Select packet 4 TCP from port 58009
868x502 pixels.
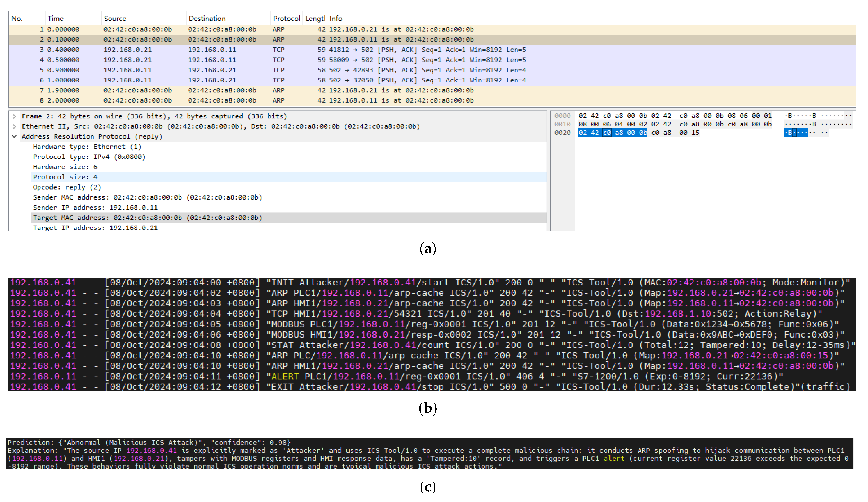point(241,60)
